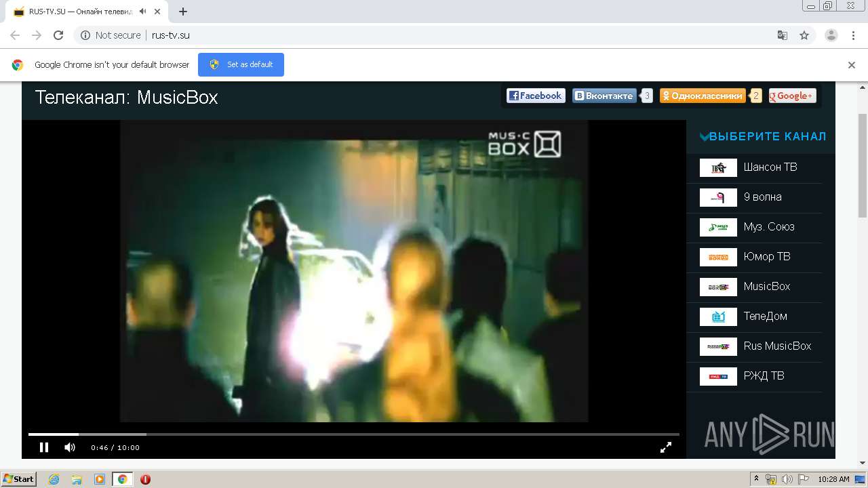Open the 9 волна channel logo
Screen dimensions: 868x488
pos(718,197)
